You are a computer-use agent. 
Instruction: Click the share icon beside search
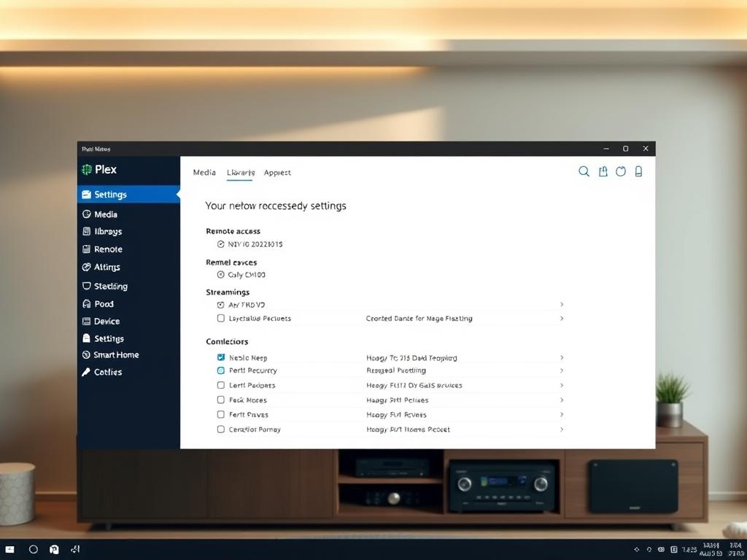(x=603, y=171)
